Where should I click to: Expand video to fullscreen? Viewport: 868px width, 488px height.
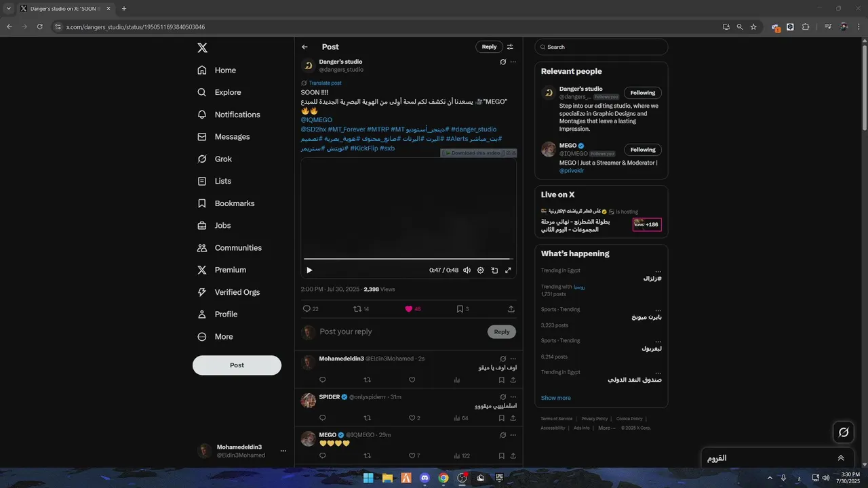pos(508,270)
